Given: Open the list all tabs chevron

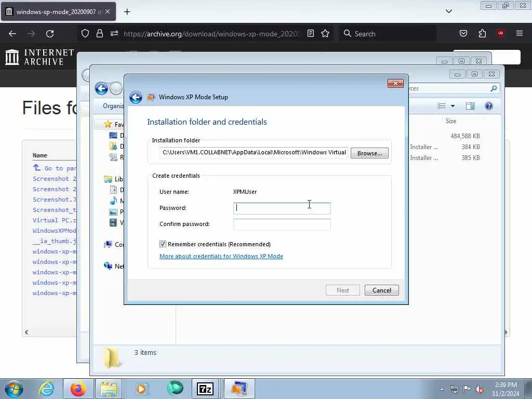Looking at the screenshot, I should click(x=448, y=11).
